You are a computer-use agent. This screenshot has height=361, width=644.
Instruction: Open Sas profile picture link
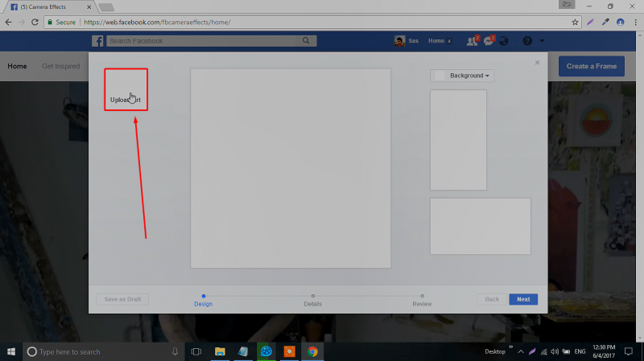tap(399, 41)
